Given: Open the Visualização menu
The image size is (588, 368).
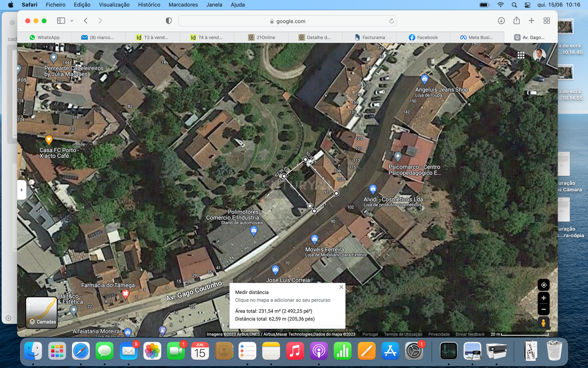Looking at the screenshot, I should tap(114, 5).
